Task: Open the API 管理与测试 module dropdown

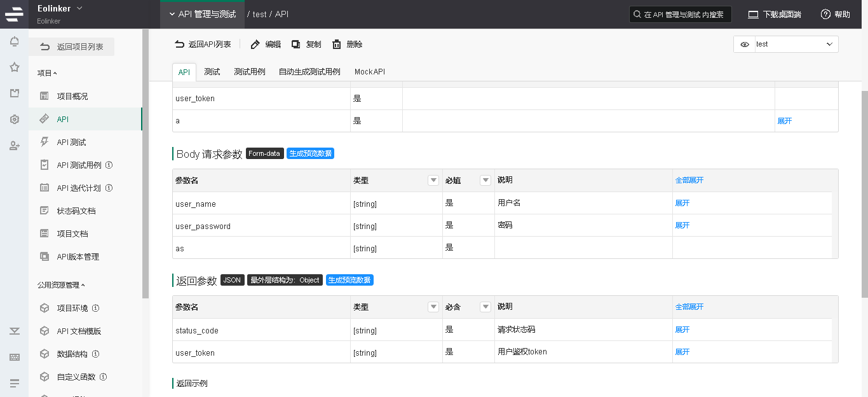Action: (201, 14)
